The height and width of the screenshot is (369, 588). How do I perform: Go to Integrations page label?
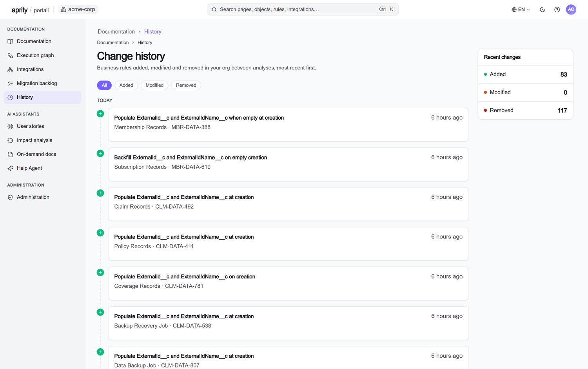tap(30, 69)
